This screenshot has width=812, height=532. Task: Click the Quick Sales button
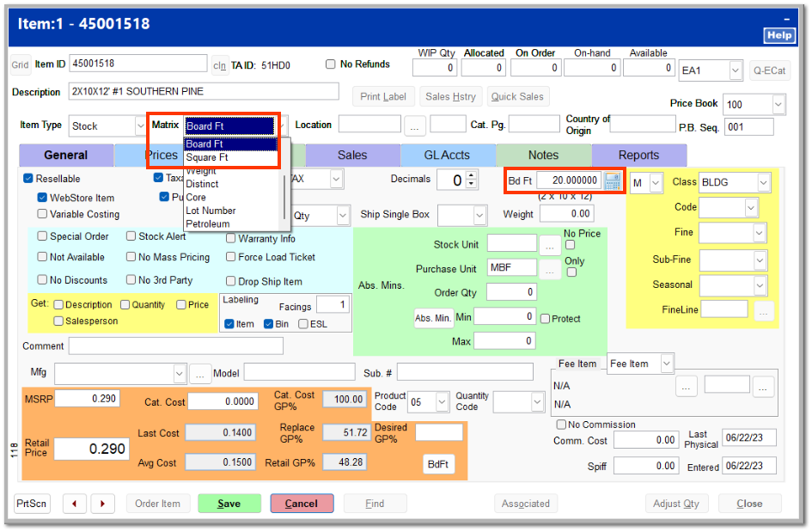point(517,97)
